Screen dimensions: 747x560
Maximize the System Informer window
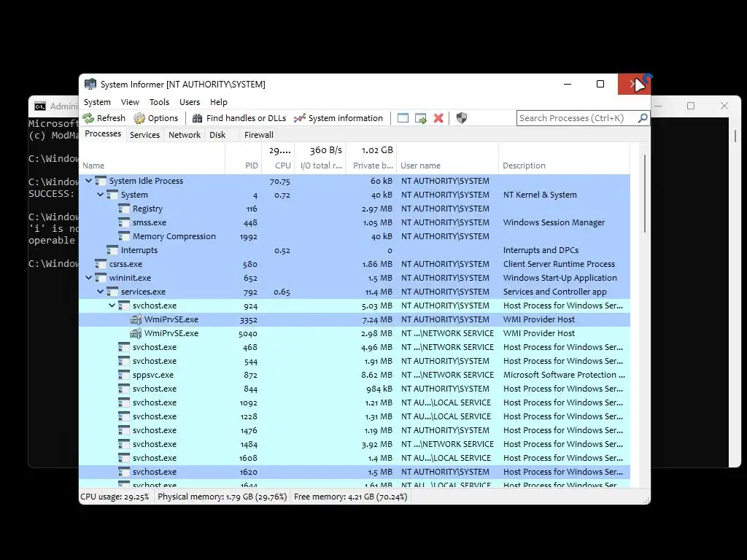(x=600, y=84)
